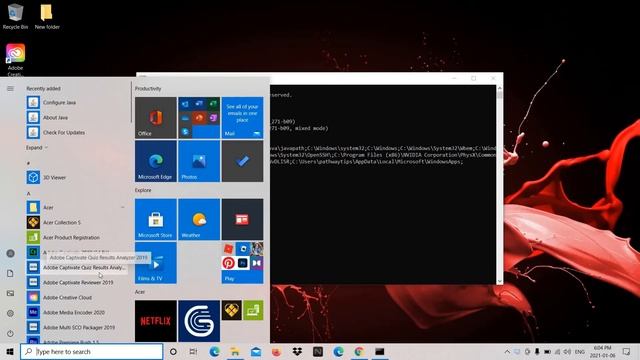This screenshot has width=640, height=360.
Task: Expand the Acer folder in app list
Action: 78,207
